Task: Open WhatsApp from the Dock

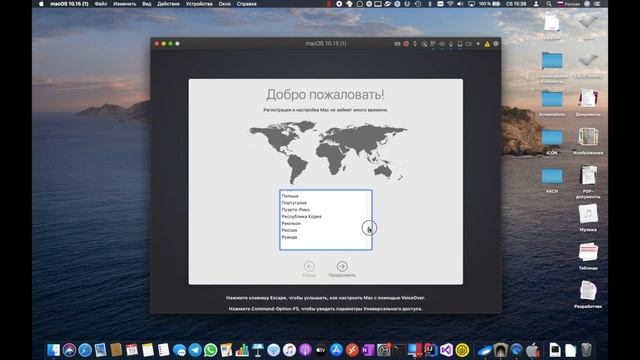Action: (x=211, y=350)
